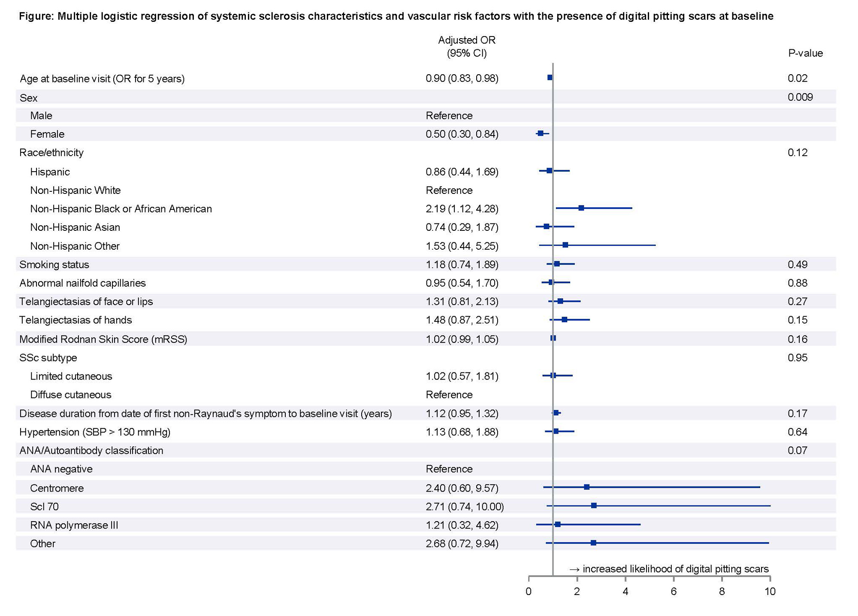Click the increased likelihood of digital pitting scars annotation
The width and height of the screenshot is (858, 616).
669,569
